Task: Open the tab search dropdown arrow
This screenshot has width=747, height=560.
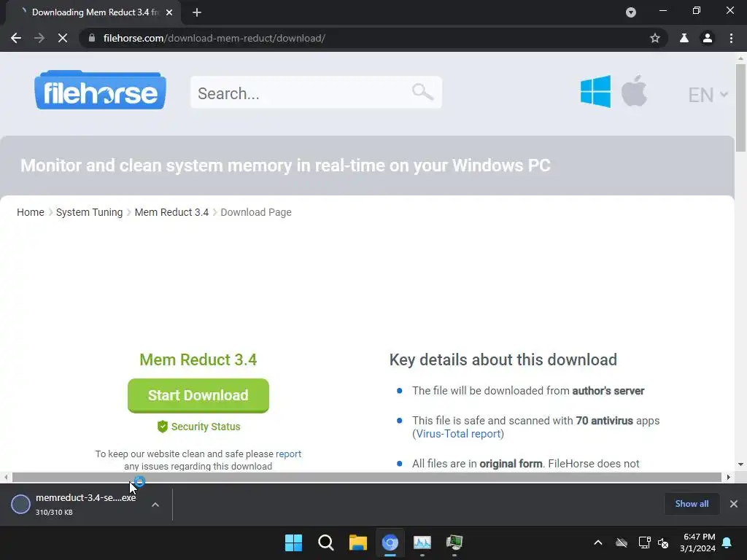Action: click(x=631, y=12)
